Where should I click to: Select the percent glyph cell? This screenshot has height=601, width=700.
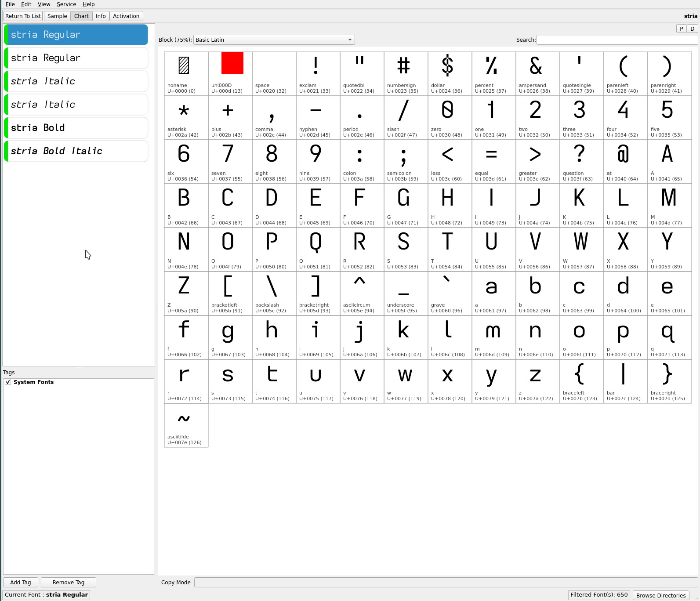[494, 74]
